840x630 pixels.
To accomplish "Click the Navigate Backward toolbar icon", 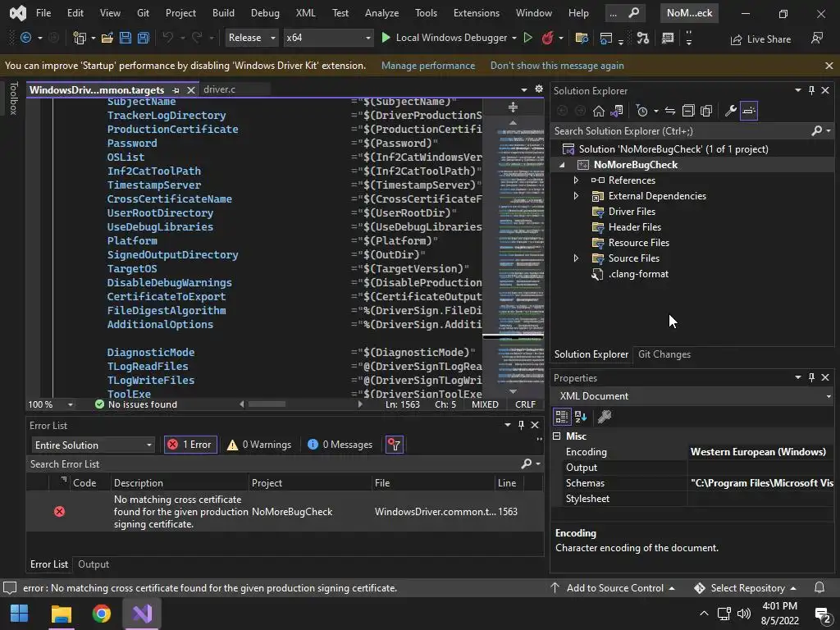I will tap(25, 38).
